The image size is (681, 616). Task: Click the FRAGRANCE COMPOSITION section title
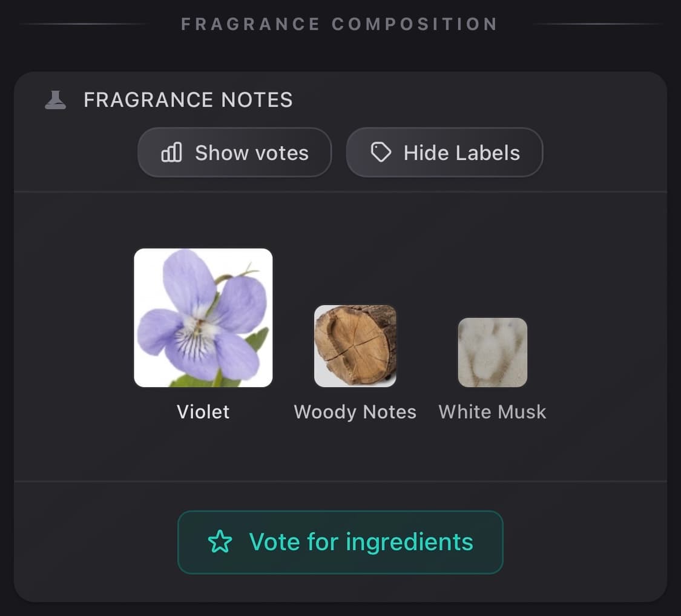point(340,24)
